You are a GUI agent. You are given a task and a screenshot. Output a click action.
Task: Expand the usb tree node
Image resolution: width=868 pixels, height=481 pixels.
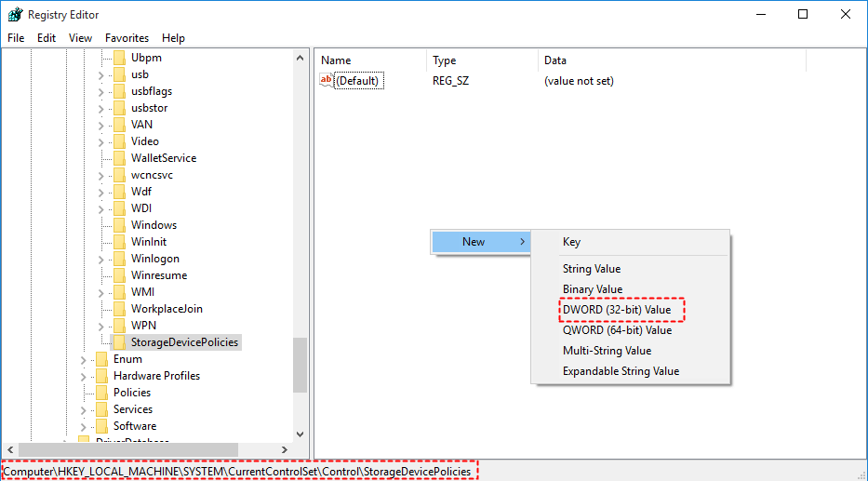100,75
